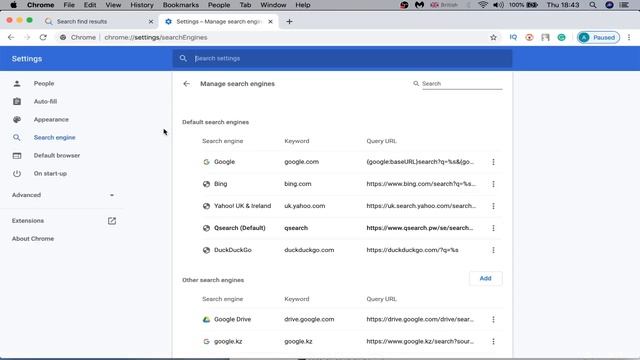Open the History menu
Viewport: 640px width, 360px height.
pos(142,5)
